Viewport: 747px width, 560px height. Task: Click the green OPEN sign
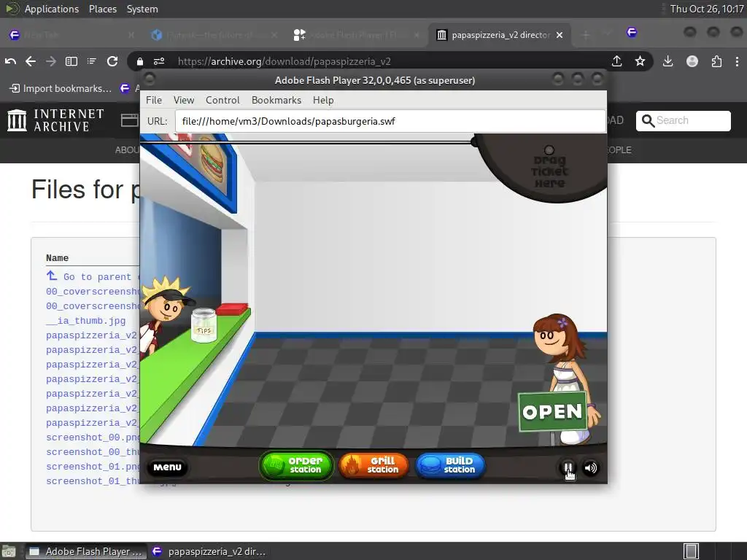552,411
